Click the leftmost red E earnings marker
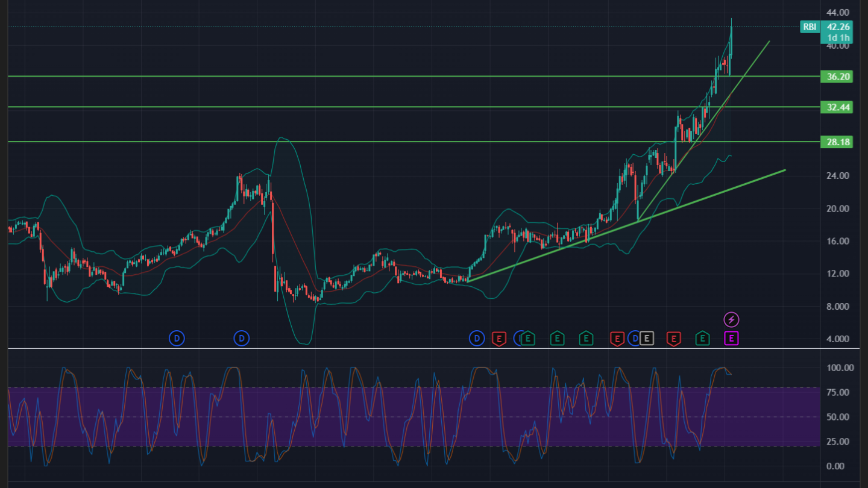The image size is (868, 488). [x=498, y=339]
